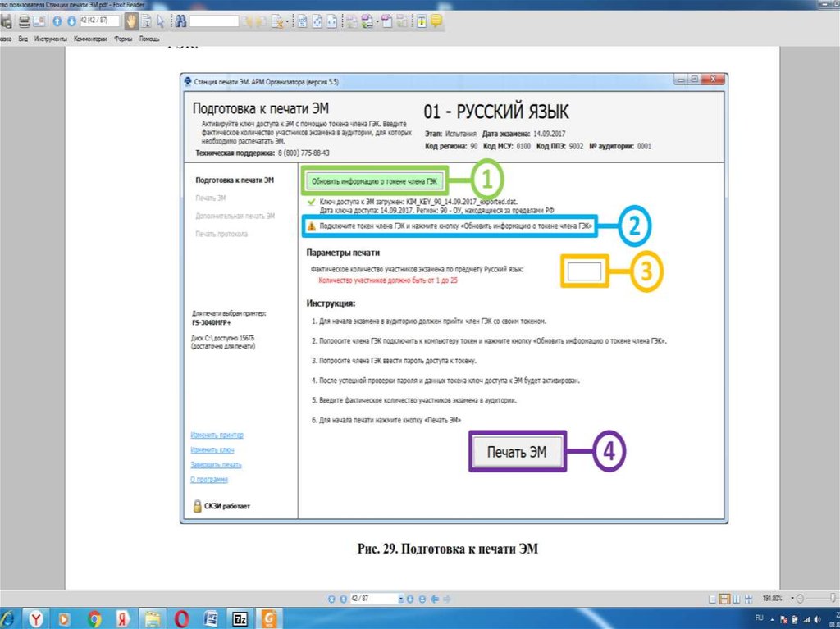Open the Помощь menu

click(148, 39)
